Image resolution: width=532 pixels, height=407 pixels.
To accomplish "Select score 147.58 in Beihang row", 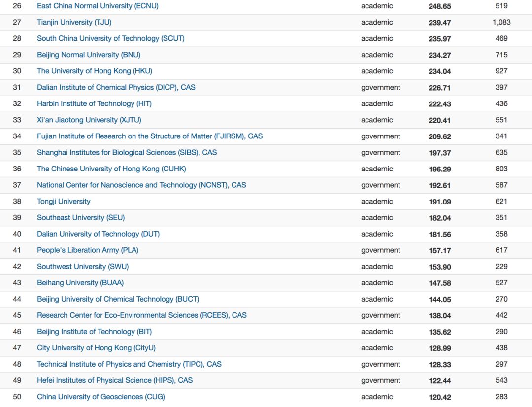I will point(440,283).
